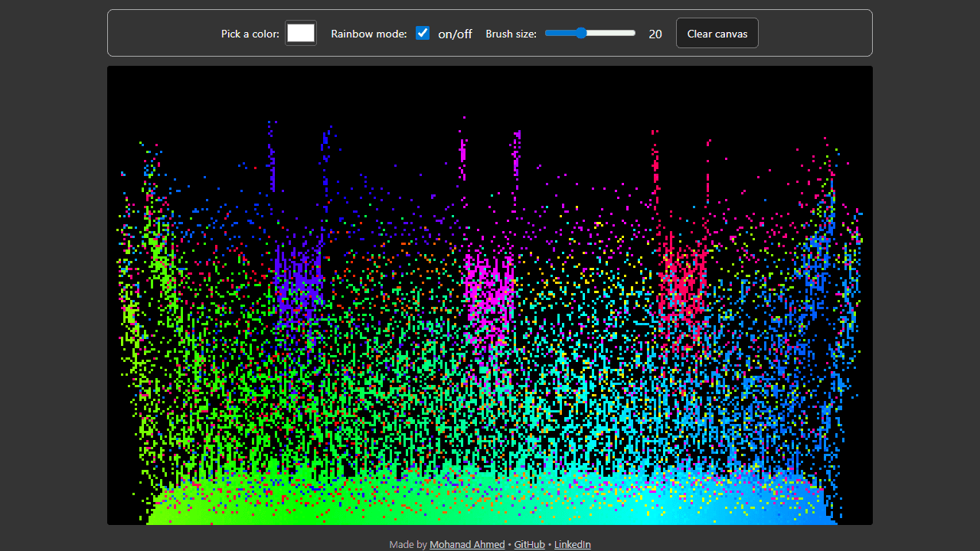The image size is (980, 551).
Task: Visit the LinkedIn footer link
Action: click(x=573, y=544)
